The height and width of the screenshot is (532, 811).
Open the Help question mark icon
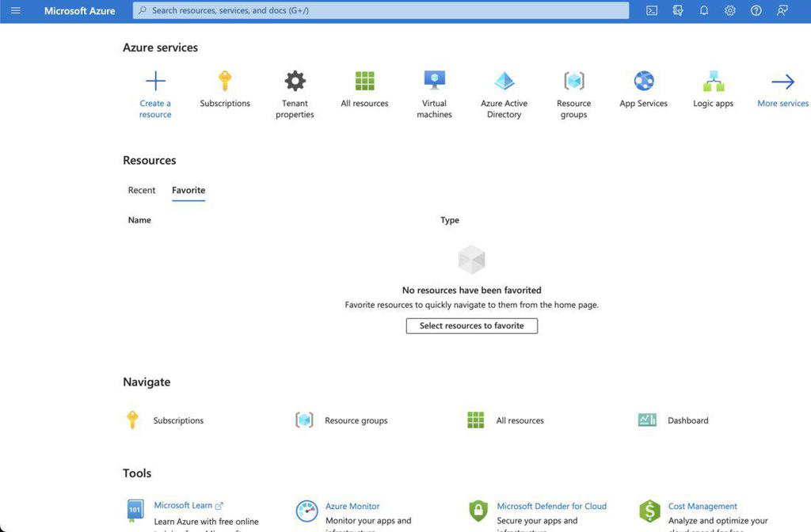pos(756,10)
